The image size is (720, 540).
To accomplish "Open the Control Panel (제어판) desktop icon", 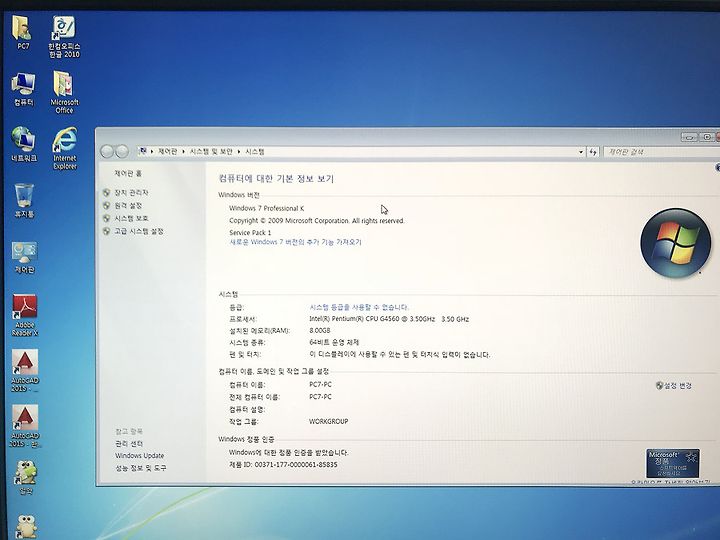I will tap(24, 257).
